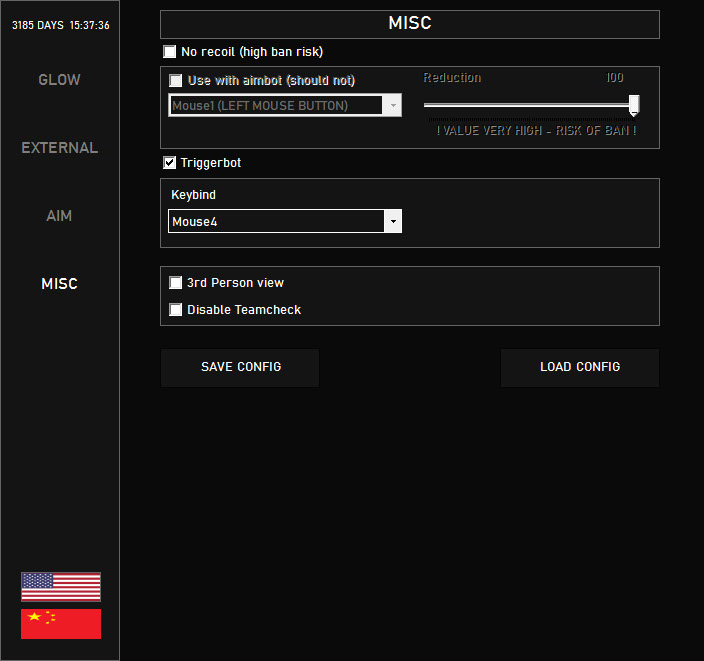Screen dimensions: 704x661
Task: Go to the AIM tab
Action: coord(59,216)
